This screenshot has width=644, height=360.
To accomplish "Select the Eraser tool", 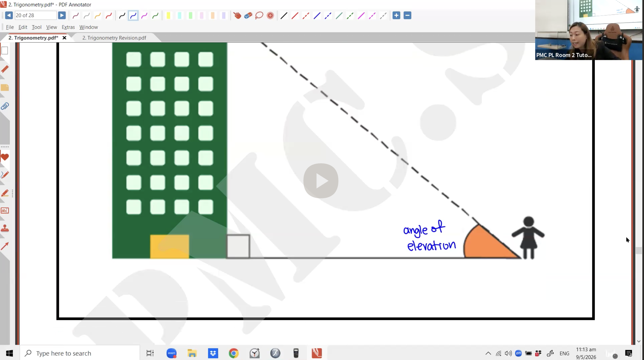I will tap(248, 16).
